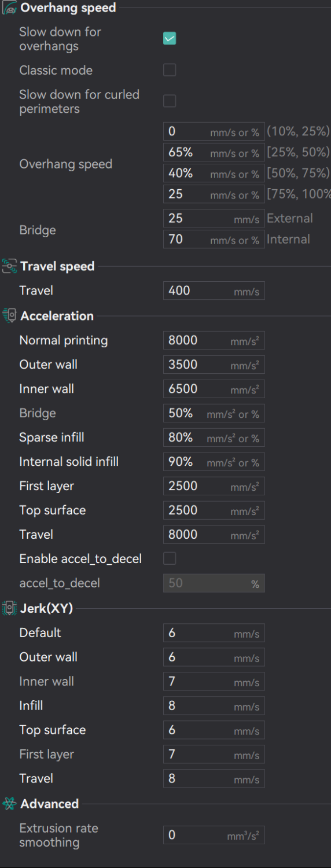Click the Jerk(XY) section icon
Image resolution: width=331 pixels, height=868 pixels.
click(9, 608)
